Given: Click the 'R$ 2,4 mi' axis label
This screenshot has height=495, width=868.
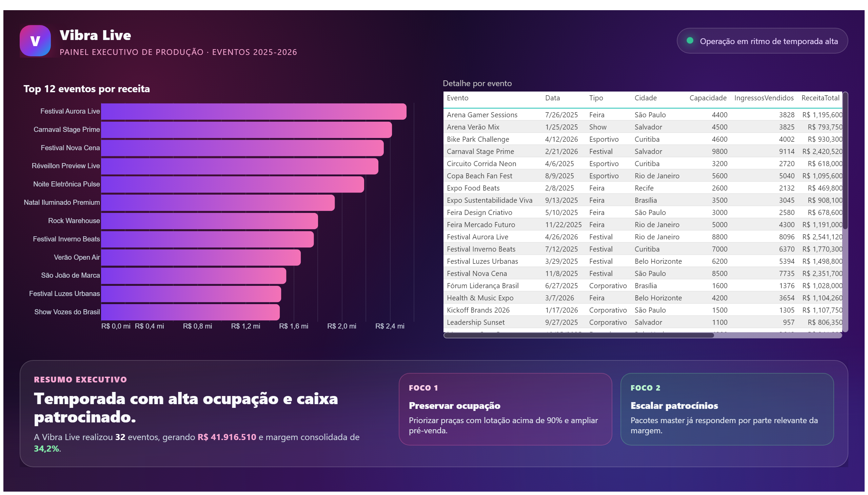Looking at the screenshot, I should coord(390,326).
